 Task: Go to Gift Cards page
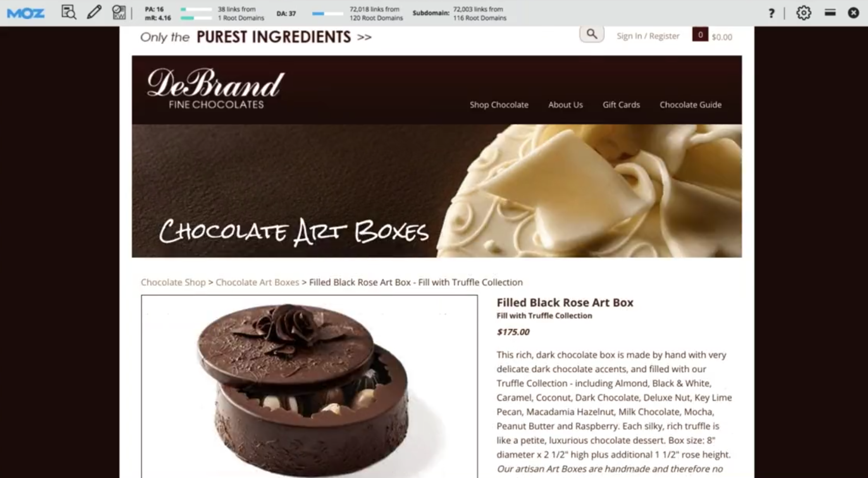[x=621, y=105]
